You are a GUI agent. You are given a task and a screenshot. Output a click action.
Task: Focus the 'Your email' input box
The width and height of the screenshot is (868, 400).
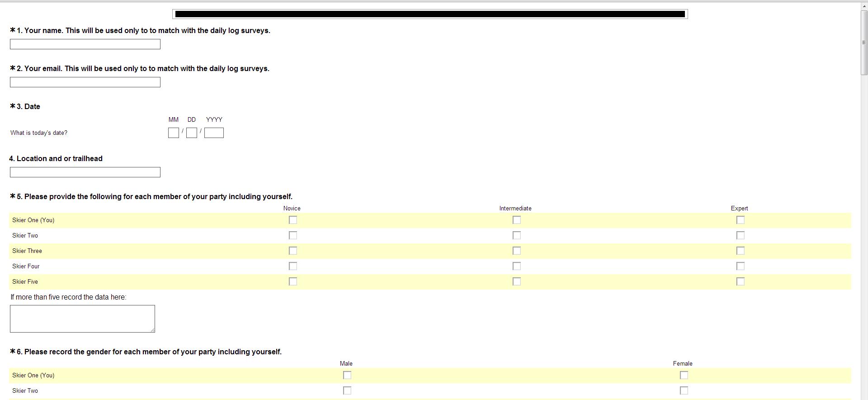pyautogui.click(x=85, y=82)
